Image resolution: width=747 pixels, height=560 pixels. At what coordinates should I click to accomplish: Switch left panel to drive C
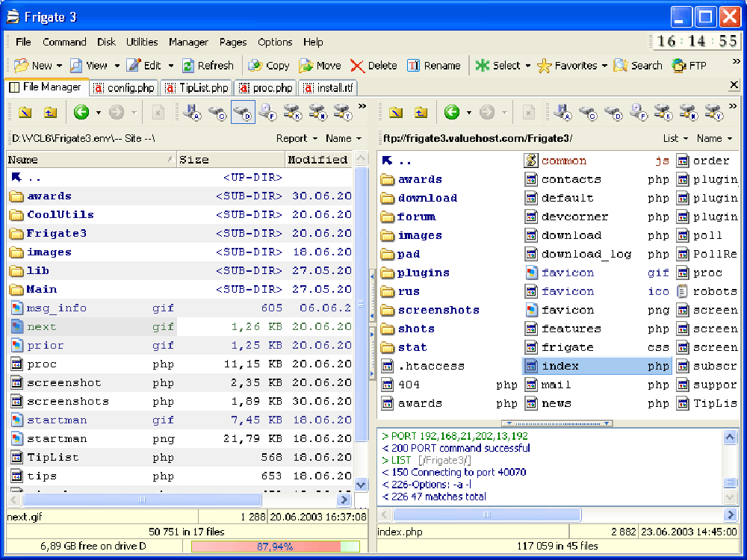217,113
